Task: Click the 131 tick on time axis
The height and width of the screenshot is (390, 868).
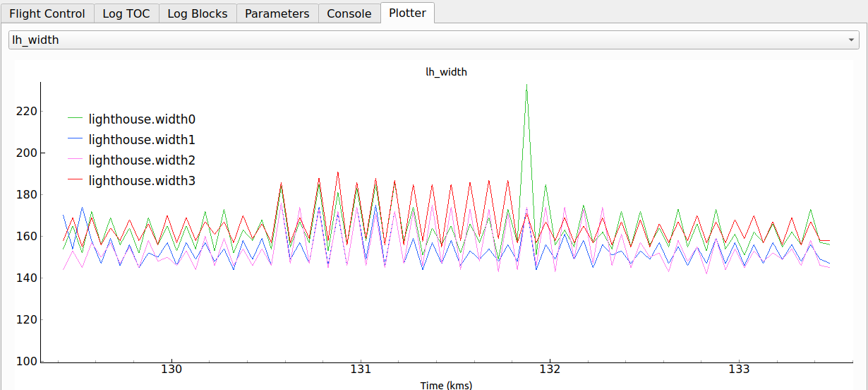Action: [x=361, y=370]
